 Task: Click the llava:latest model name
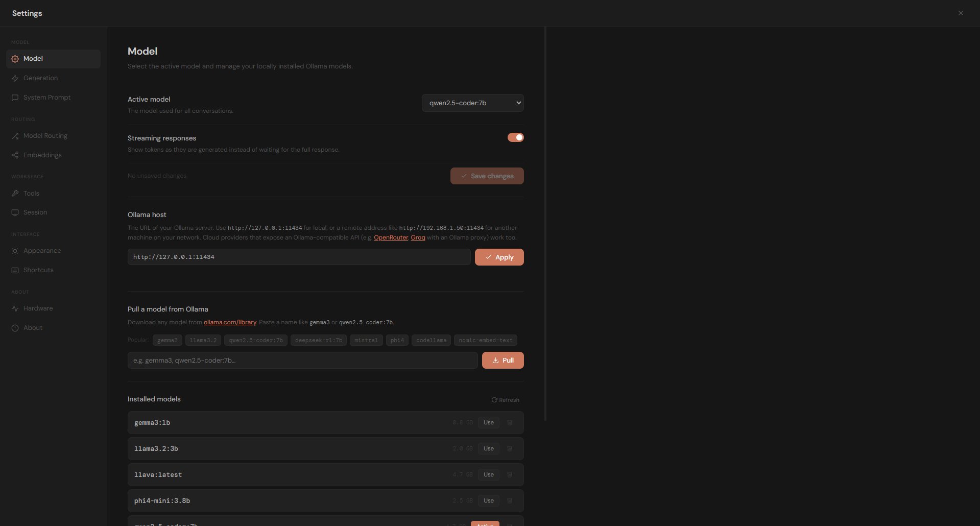[158, 475]
